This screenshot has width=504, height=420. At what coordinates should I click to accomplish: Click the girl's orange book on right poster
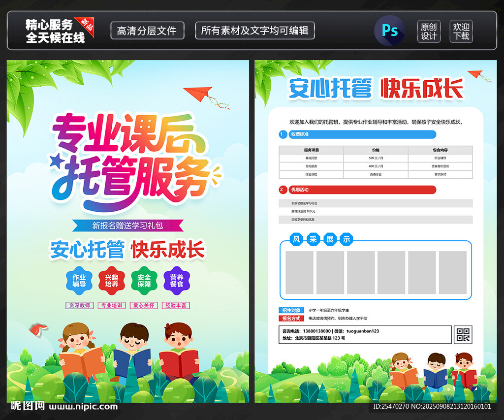click(405, 377)
